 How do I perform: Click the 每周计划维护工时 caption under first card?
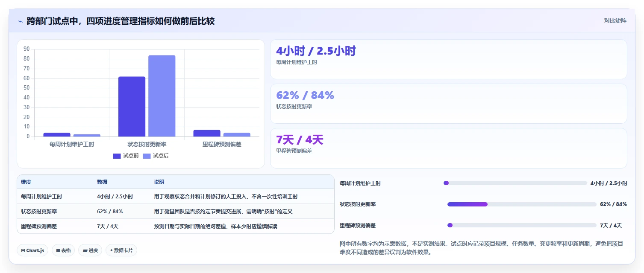297,62
